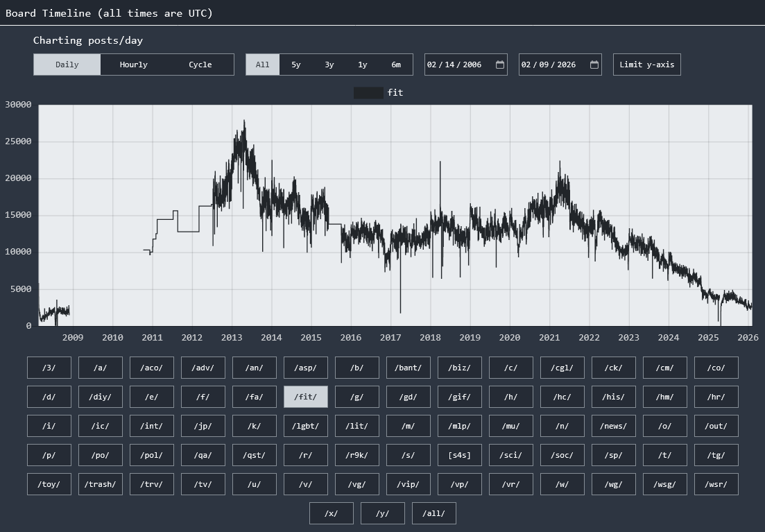765x532 pixels.
Task: Click the Limit y-axis button
Action: (647, 65)
